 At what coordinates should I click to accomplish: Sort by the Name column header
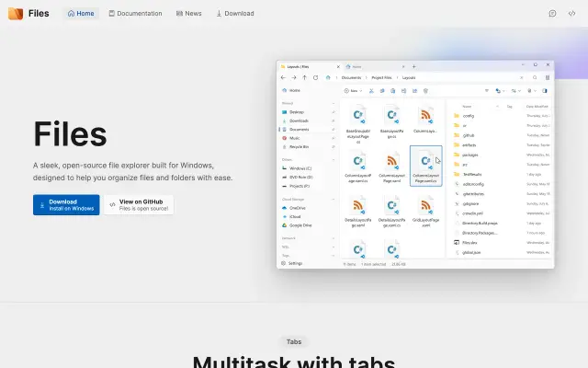[467, 107]
